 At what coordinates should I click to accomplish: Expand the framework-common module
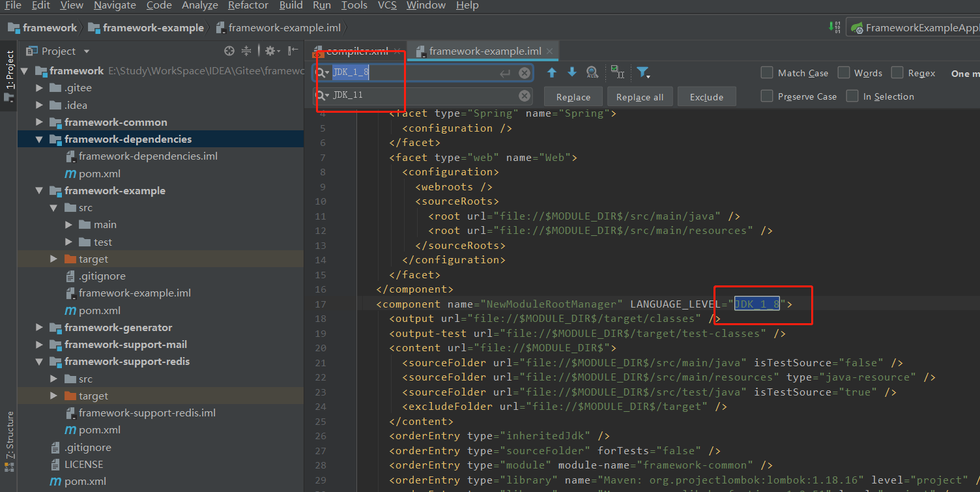(39, 122)
